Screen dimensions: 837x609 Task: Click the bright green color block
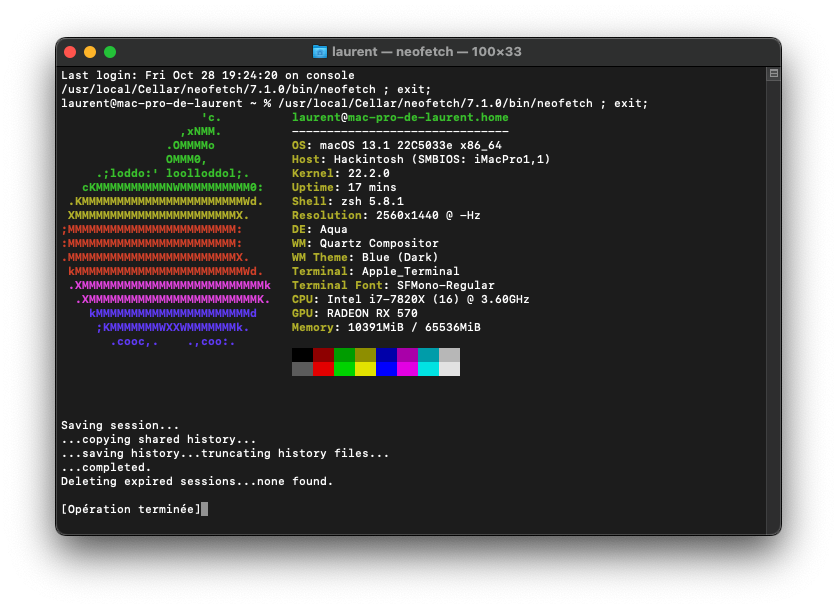click(x=344, y=369)
